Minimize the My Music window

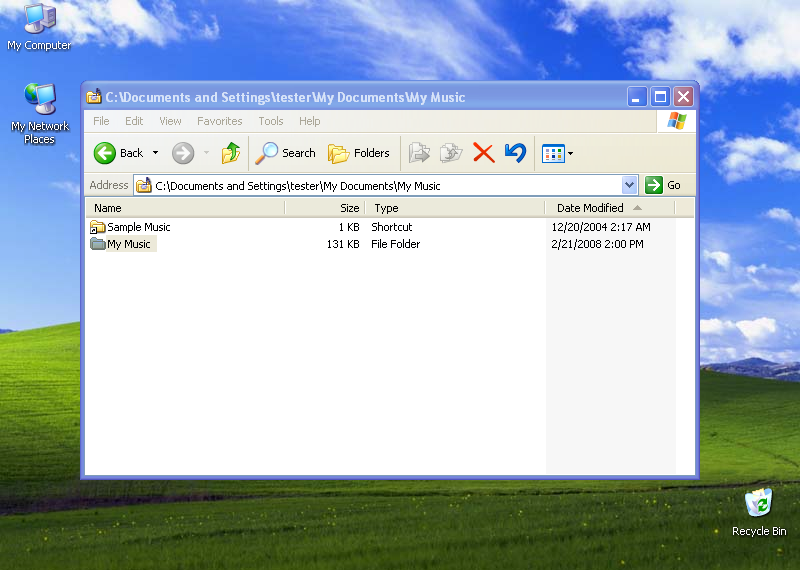(x=637, y=96)
